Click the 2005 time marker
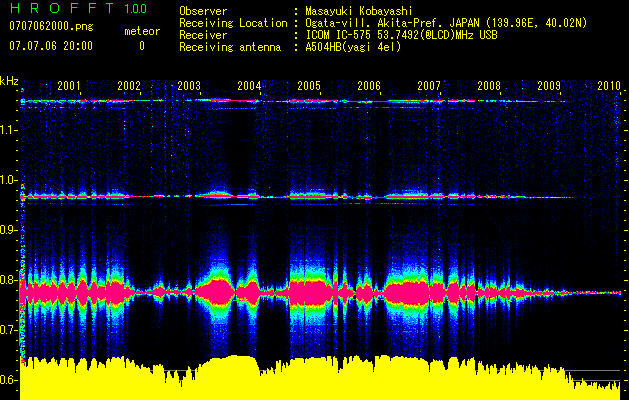 [309, 85]
